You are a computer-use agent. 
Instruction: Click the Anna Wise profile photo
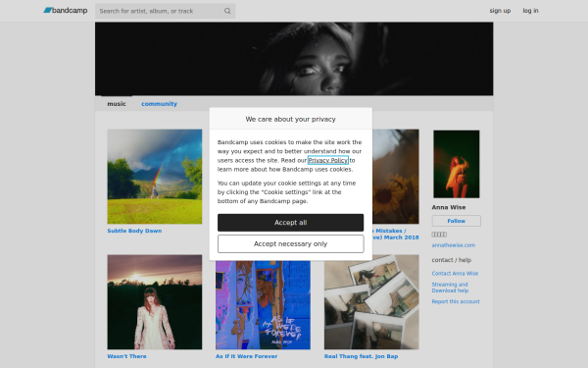point(457,164)
